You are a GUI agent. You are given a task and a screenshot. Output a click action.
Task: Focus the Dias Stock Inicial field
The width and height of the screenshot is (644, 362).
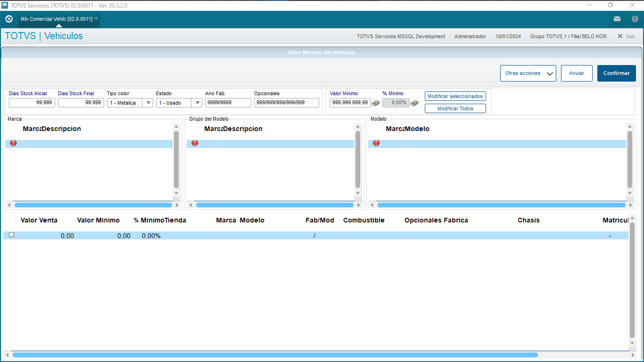pyautogui.click(x=32, y=103)
